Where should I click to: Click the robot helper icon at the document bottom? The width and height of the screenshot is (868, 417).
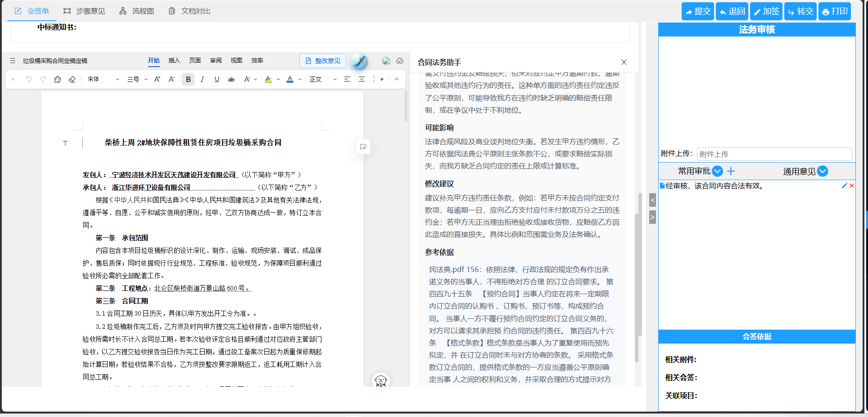[x=381, y=381]
